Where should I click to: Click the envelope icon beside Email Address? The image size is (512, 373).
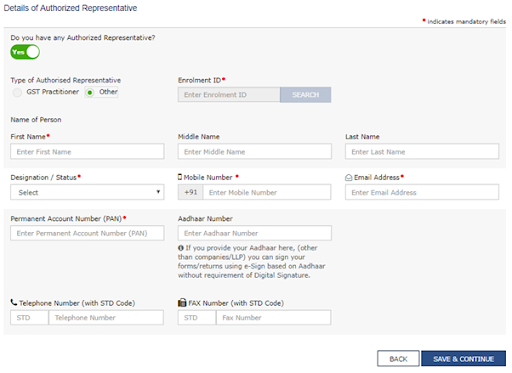click(349, 178)
